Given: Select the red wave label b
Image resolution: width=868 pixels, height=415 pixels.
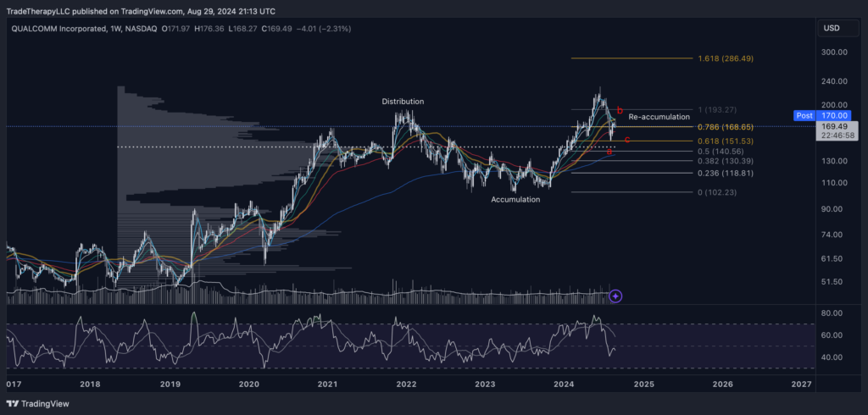Looking at the screenshot, I should [x=620, y=111].
